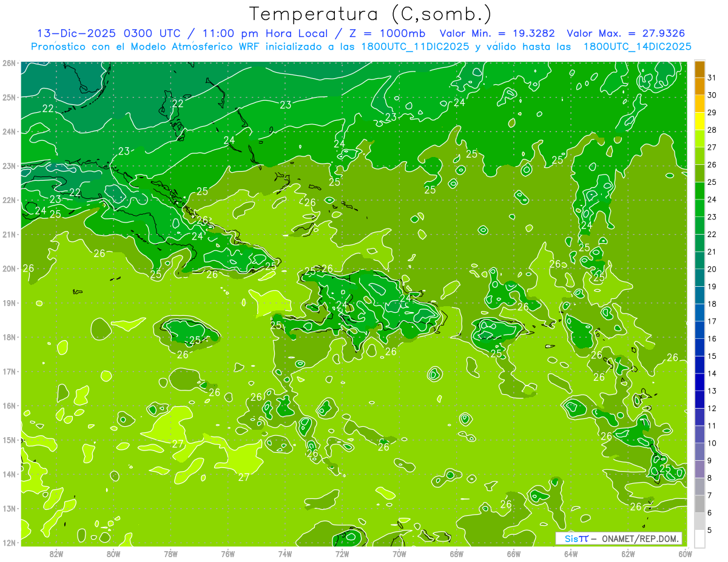Click the 'Temperatura (C,somb.)' map title

(371, 14)
